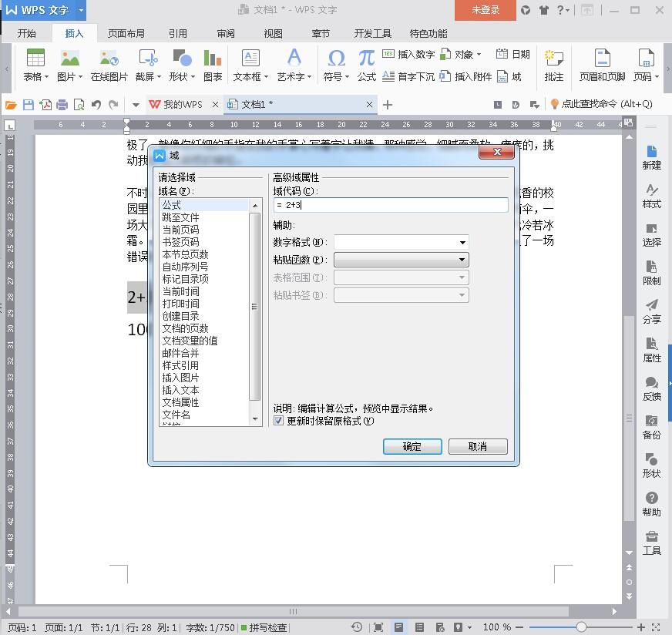Click the 域代码 input field
This screenshot has width=672, height=635.
coord(391,205)
